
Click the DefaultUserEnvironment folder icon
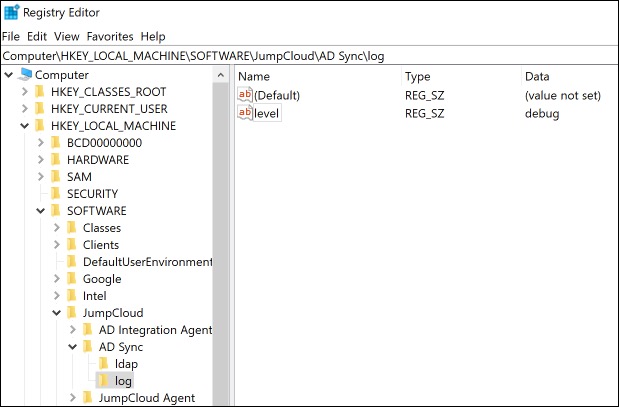coord(71,262)
